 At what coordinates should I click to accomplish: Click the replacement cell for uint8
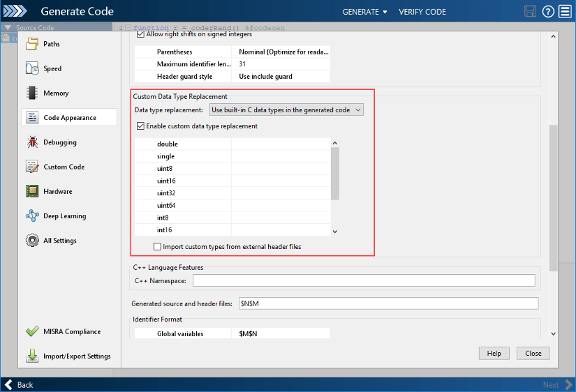[x=281, y=169]
